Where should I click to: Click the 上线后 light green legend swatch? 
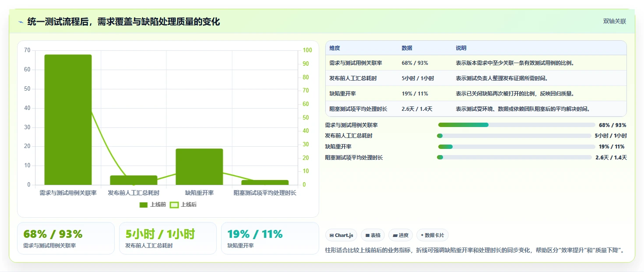click(174, 205)
